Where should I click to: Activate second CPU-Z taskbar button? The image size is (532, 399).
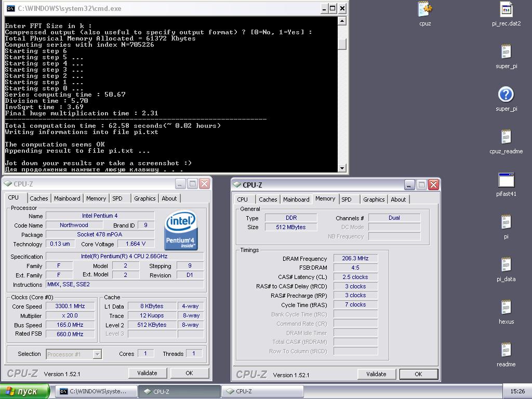click(x=263, y=392)
